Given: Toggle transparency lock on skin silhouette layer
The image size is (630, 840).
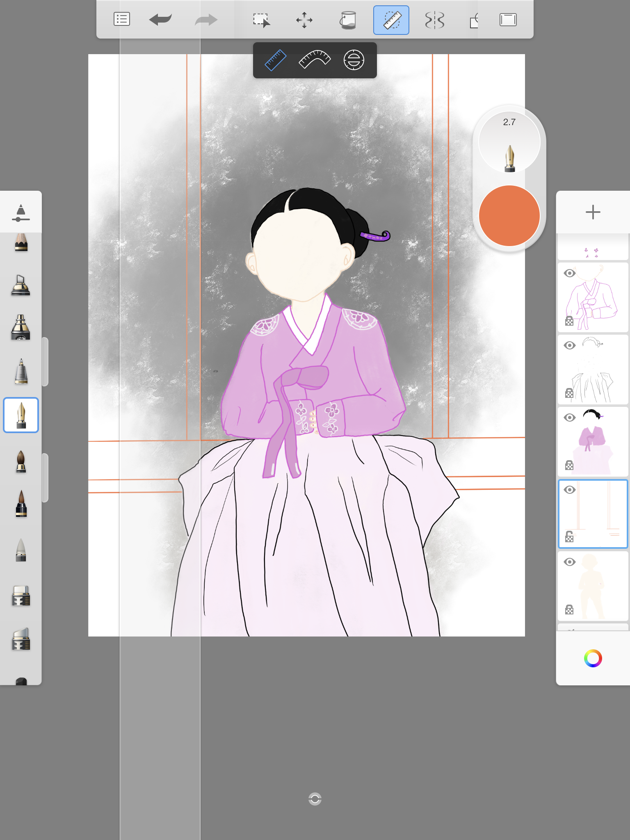Looking at the screenshot, I should (x=569, y=609).
